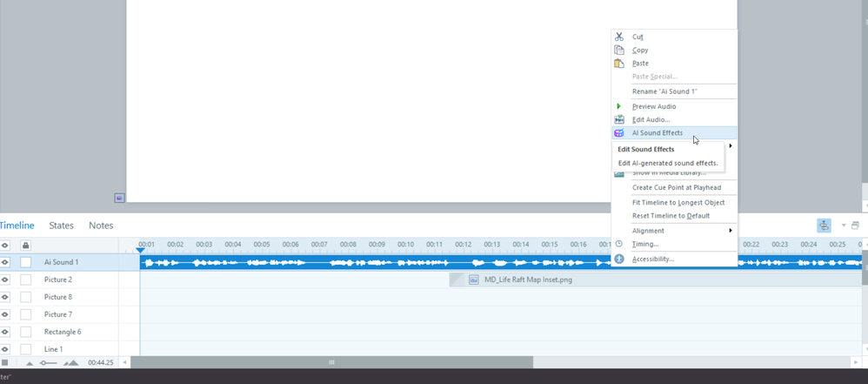Screen dimensions: 868x384
Task: Hide the Picture 8 layer
Action: click(x=5, y=297)
